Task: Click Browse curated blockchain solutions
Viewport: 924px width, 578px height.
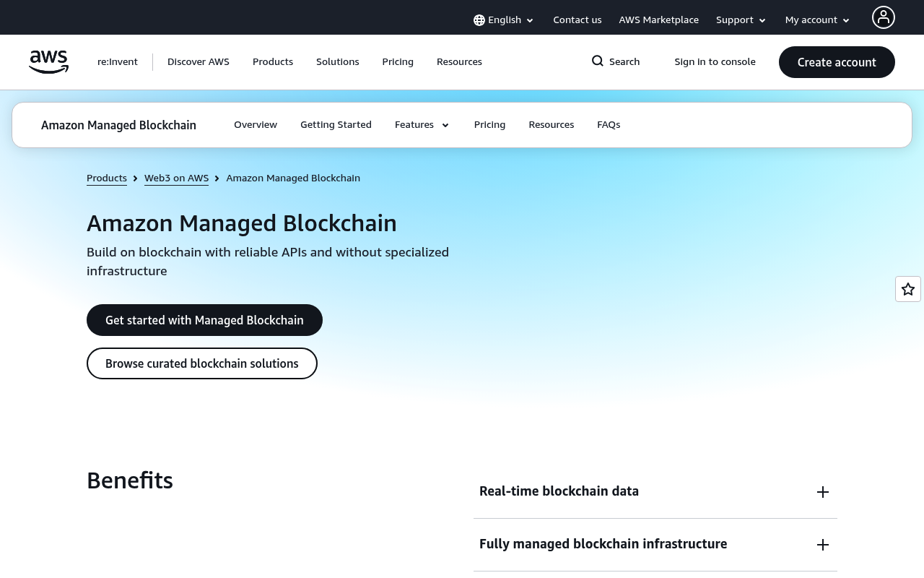Action: pyautogui.click(x=202, y=363)
